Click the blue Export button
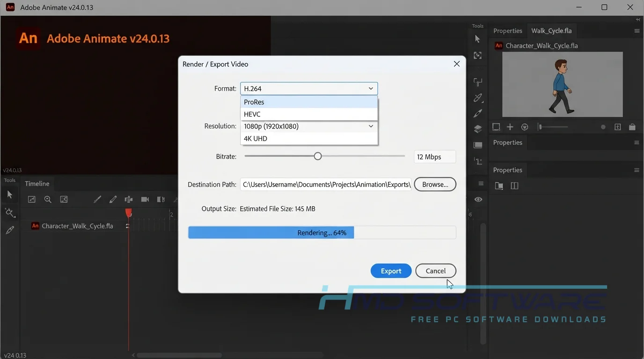This screenshot has height=359, width=644. click(x=391, y=271)
